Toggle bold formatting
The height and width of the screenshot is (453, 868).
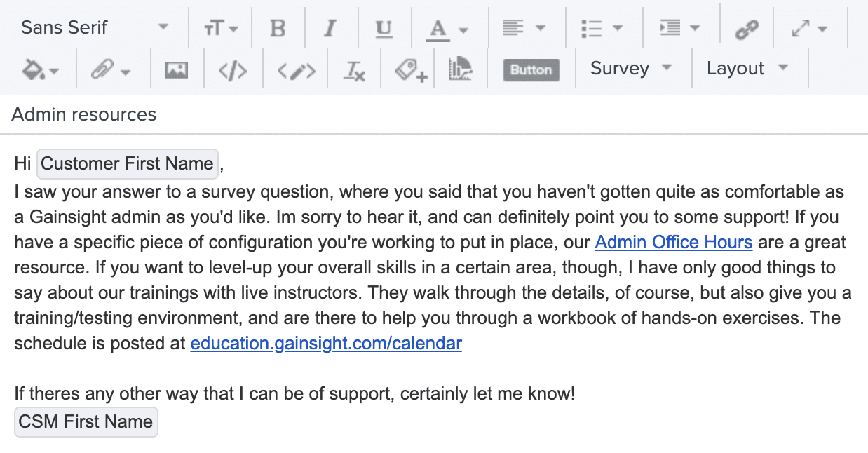pyautogui.click(x=278, y=28)
